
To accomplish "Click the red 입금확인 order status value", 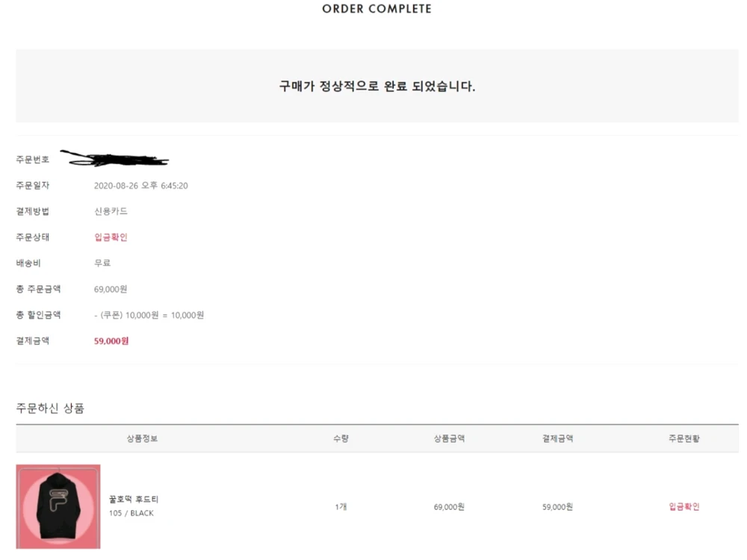I will tap(111, 237).
